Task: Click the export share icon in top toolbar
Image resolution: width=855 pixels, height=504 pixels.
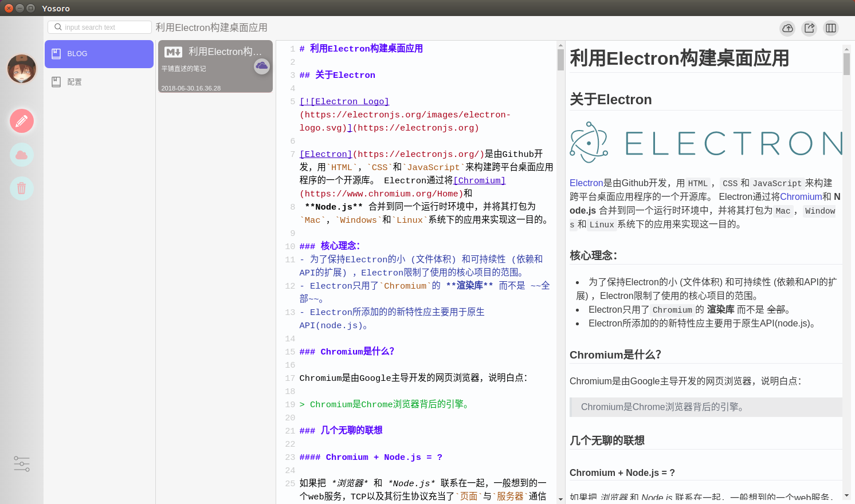Action: (809, 28)
